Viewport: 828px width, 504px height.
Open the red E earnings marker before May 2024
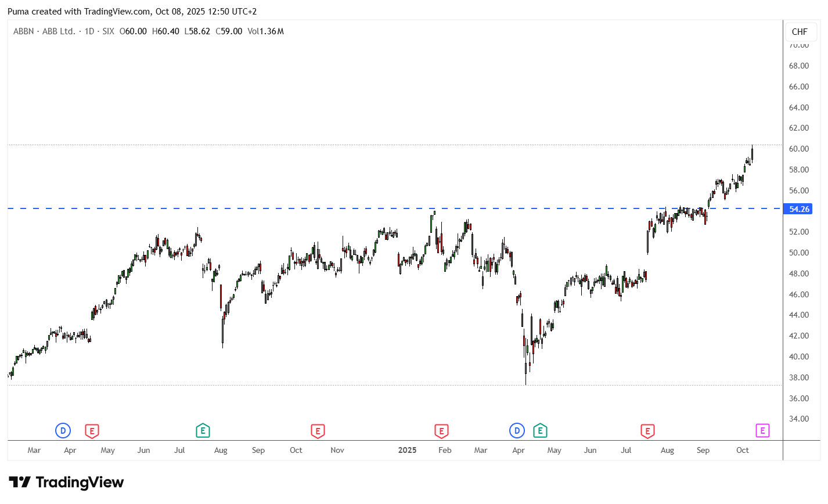click(92, 431)
